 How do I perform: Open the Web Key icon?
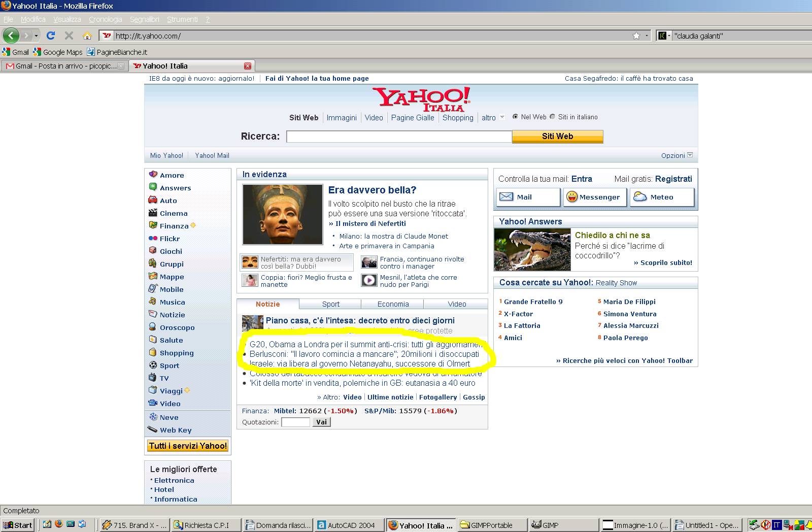(x=153, y=429)
